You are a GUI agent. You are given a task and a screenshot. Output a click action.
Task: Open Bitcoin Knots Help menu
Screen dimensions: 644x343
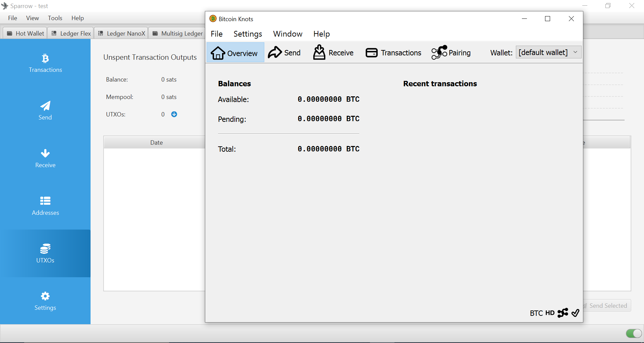pos(322,34)
